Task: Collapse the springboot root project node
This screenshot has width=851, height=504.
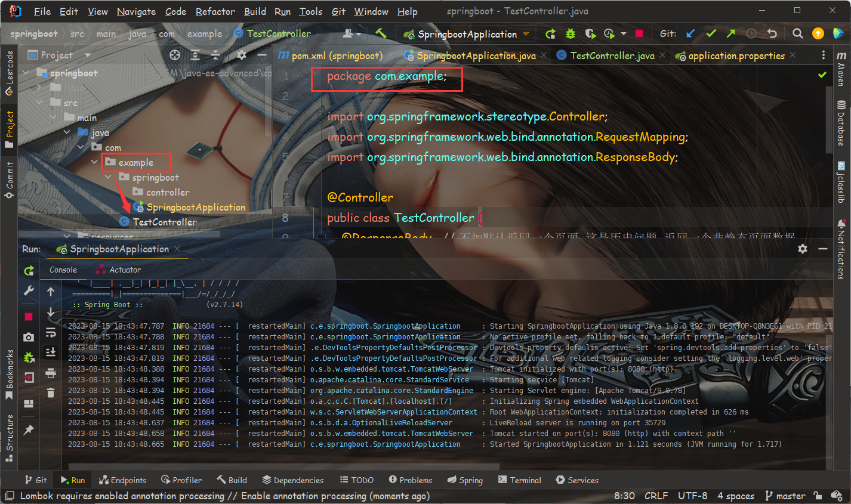Action: (x=26, y=73)
